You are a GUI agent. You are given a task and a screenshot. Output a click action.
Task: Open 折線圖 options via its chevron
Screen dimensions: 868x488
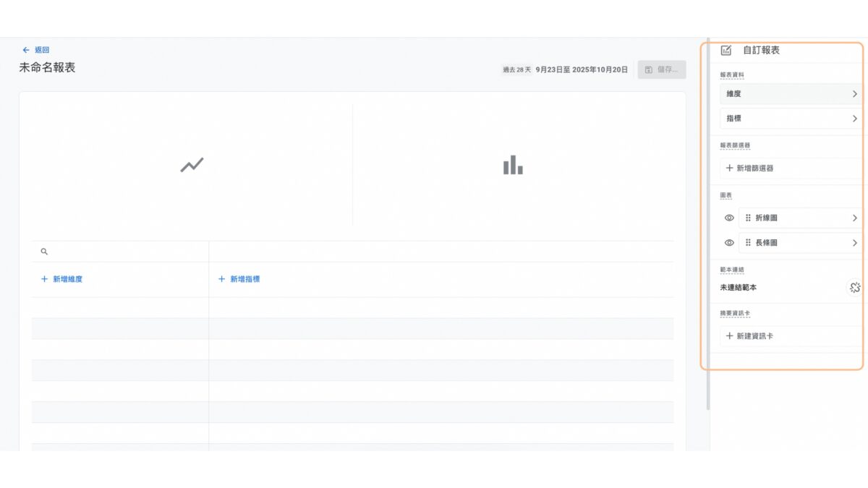854,218
